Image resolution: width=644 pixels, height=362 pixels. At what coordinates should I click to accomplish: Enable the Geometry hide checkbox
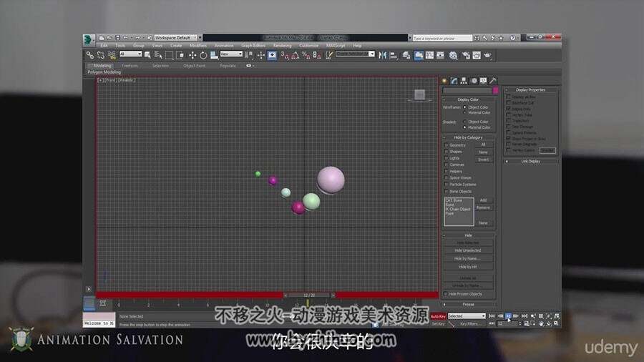pos(447,145)
